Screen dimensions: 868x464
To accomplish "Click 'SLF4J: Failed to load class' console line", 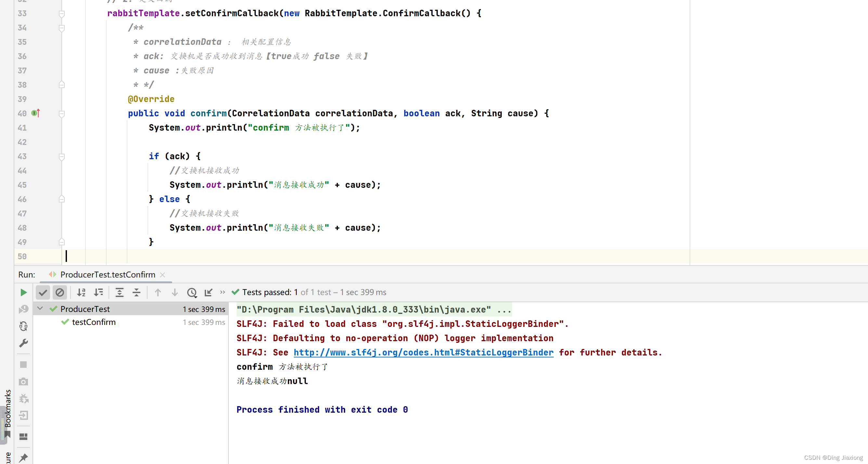I will 402,324.
